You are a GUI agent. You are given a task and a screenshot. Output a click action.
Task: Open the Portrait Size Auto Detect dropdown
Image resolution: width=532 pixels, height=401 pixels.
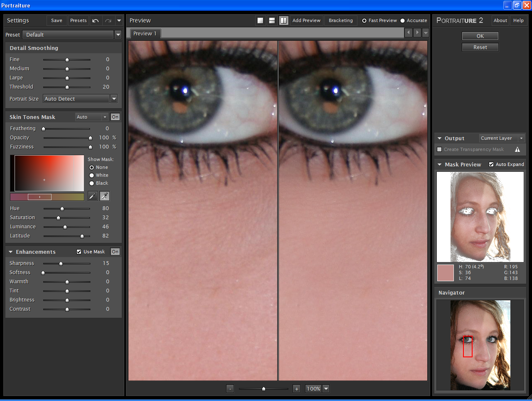[x=114, y=99]
